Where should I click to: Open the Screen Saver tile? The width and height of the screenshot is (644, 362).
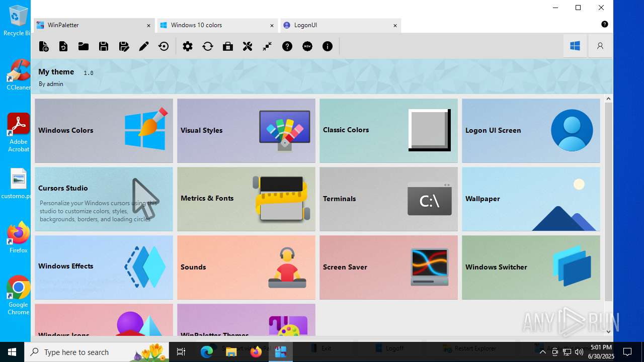388,267
